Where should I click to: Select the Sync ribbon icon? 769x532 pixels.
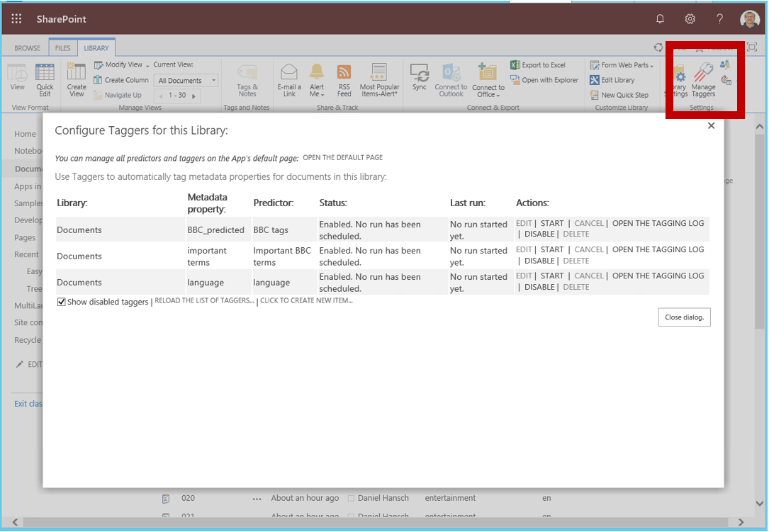420,73
